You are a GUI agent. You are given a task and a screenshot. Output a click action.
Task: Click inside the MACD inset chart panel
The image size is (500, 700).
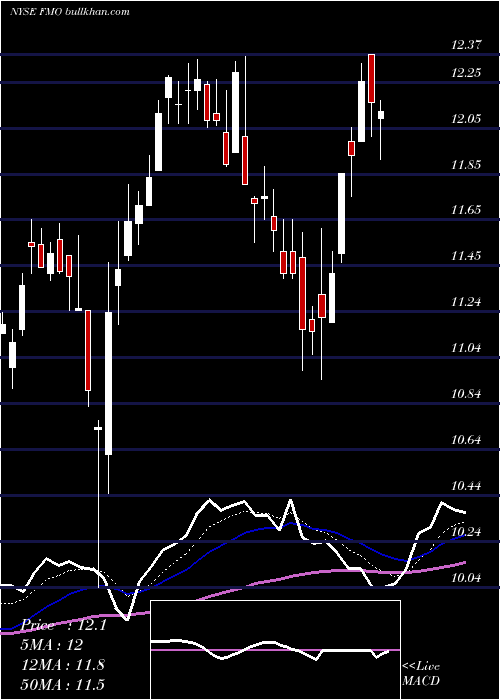pyautogui.click(x=275, y=650)
